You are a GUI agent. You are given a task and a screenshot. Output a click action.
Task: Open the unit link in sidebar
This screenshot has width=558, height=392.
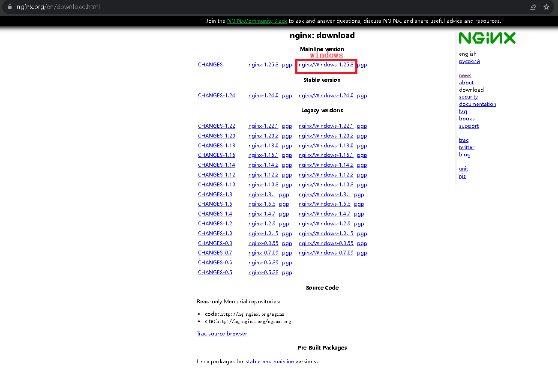coord(463,169)
